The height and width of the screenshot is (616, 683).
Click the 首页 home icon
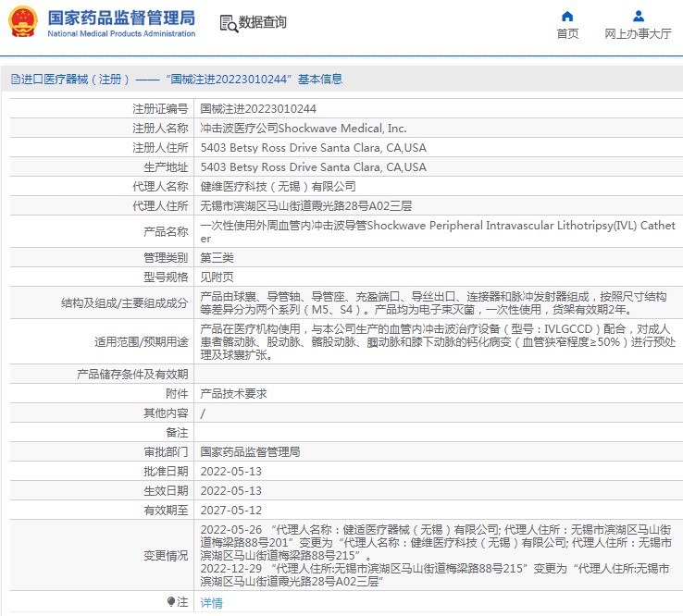pos(567,16)
